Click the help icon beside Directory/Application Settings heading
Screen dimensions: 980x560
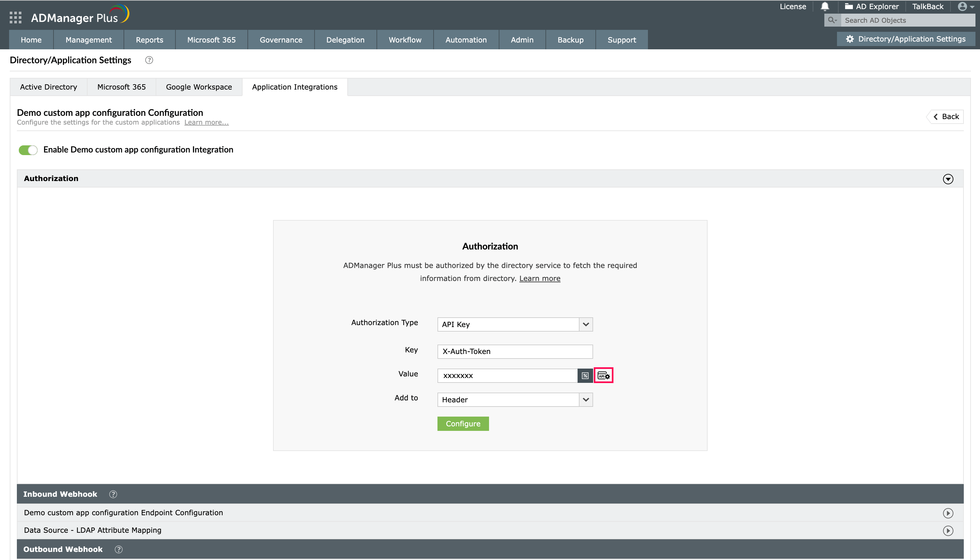point(149,60)
